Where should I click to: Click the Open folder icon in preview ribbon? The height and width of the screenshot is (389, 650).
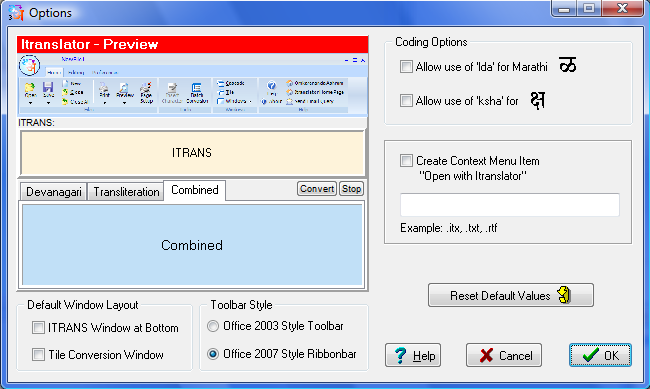tap(30, 88)
